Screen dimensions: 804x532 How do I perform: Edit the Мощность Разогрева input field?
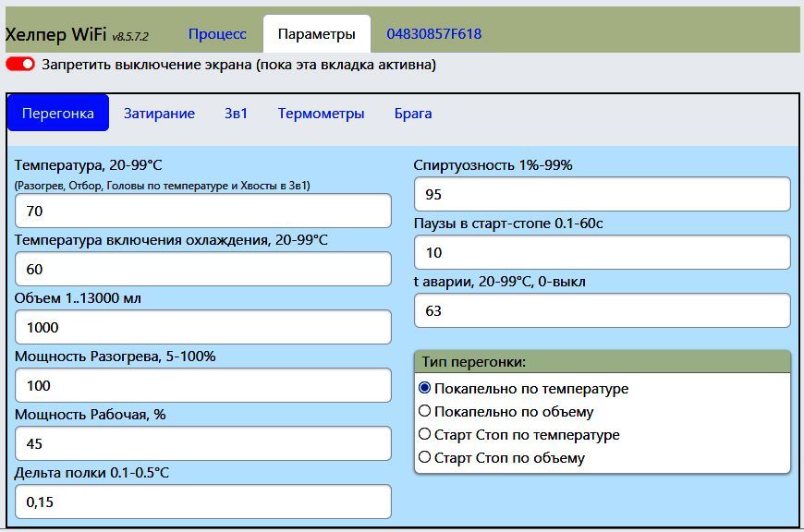(x=203, y=385)
